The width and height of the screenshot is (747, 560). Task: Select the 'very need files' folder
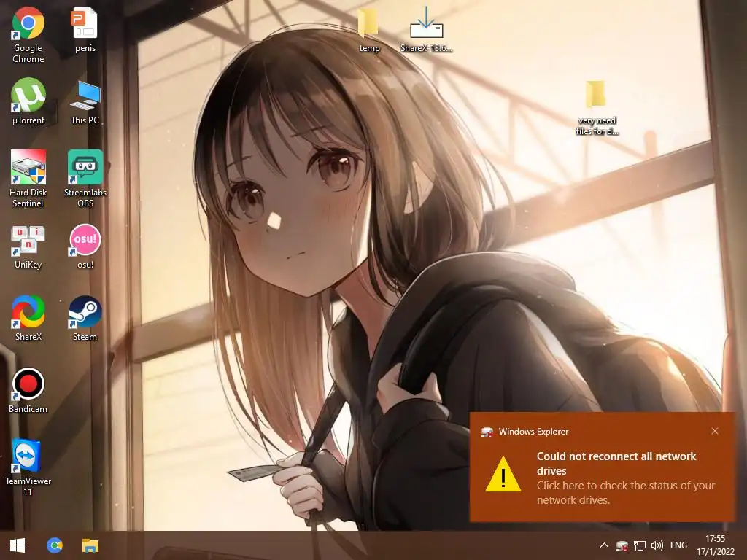(x=597, y=108)
